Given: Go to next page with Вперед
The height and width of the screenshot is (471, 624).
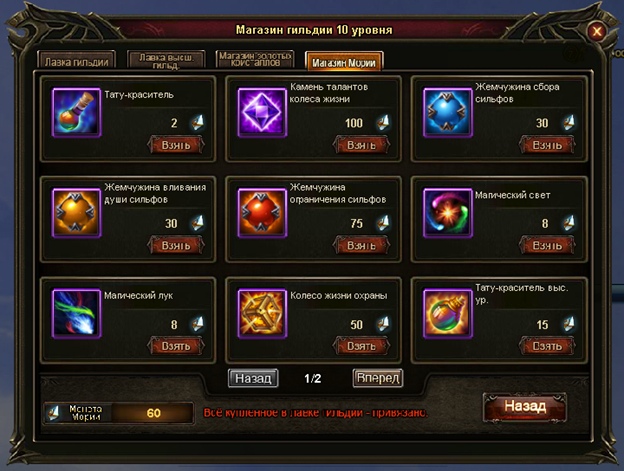Looking at the screenshot, I should (x=378, y=378).
